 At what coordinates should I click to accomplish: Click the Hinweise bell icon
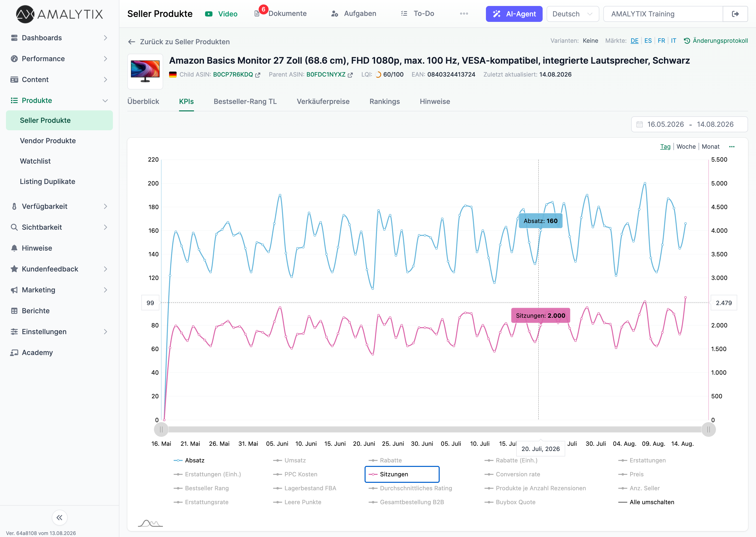pyautogui.click(x=14, y=248)
